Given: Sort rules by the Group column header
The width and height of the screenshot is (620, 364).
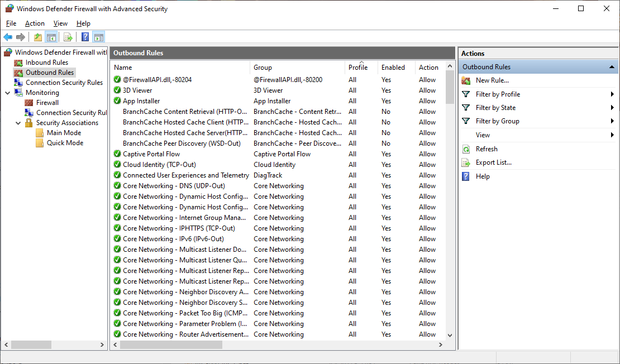Looking at the screenshot, I should tap(297, 68).
